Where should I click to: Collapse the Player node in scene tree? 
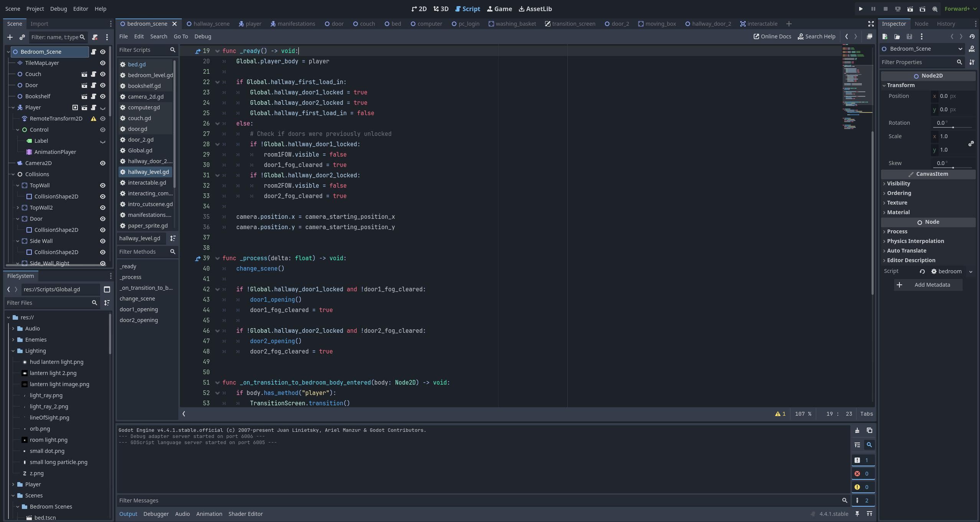click(x=13, y=107)
